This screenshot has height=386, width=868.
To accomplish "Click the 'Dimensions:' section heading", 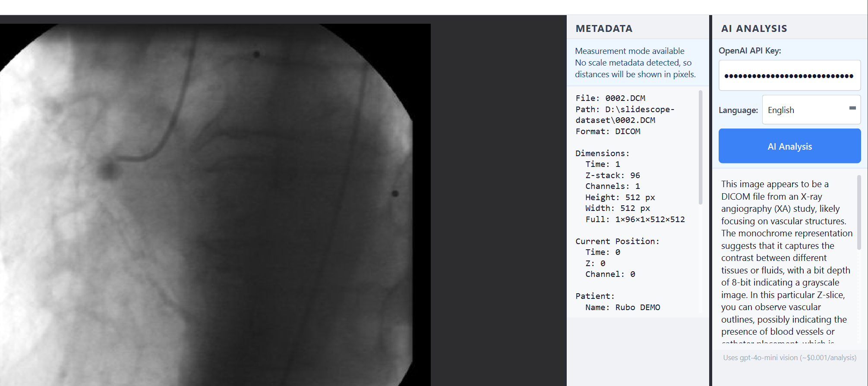I will 602,153.
